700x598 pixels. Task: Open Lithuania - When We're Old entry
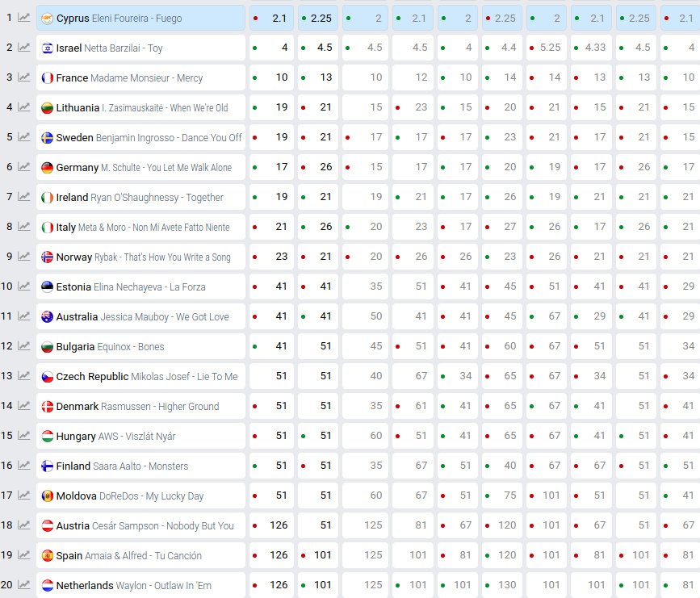[141, 107]
